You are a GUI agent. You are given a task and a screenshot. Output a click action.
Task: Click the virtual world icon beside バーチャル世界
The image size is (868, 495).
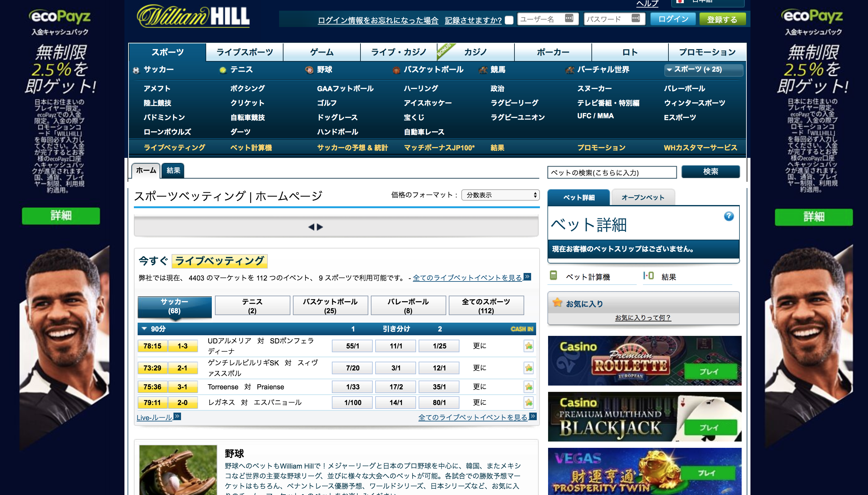point(570,70)
